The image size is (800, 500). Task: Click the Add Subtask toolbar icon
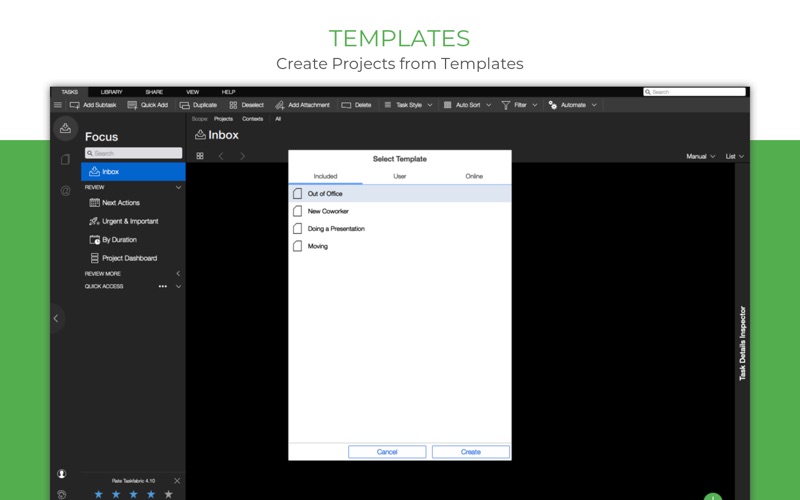click(74, 105)
